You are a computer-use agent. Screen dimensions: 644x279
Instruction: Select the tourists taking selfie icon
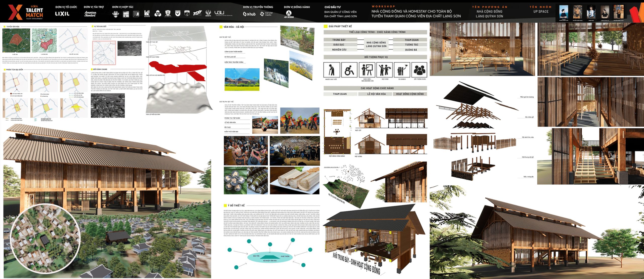coord(402,70)
